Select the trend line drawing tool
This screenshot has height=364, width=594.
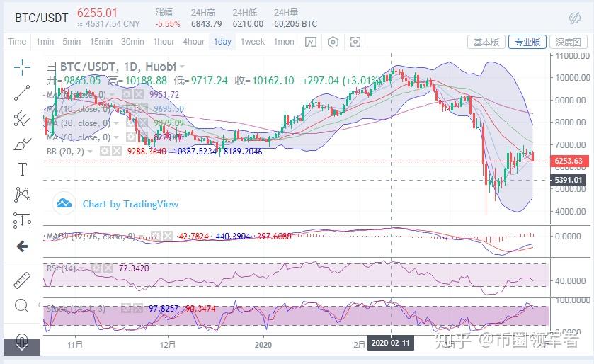(22, 93)
